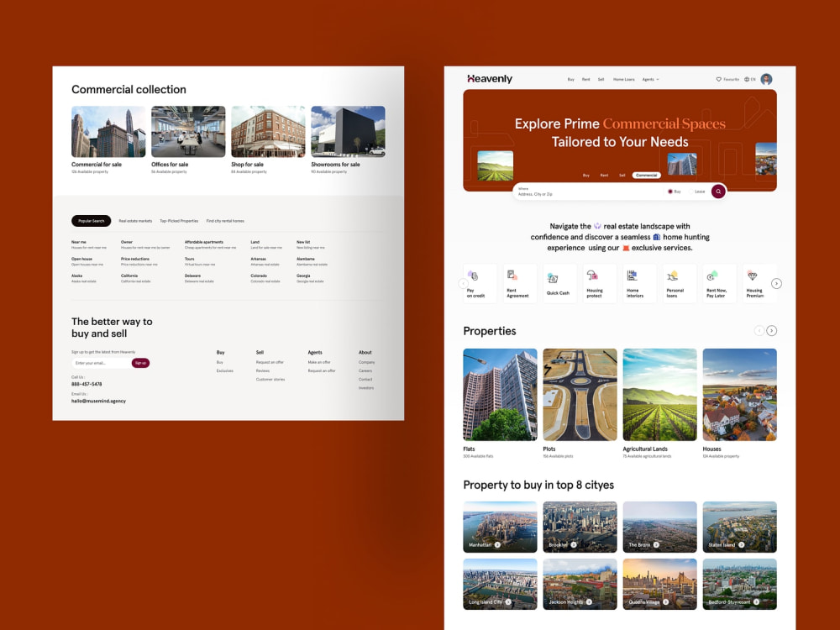This screenshot has width=840, height=630.
Task: Select the Top-Picked Properties tab
Action: pyautogui.click(x=179, y=221)
